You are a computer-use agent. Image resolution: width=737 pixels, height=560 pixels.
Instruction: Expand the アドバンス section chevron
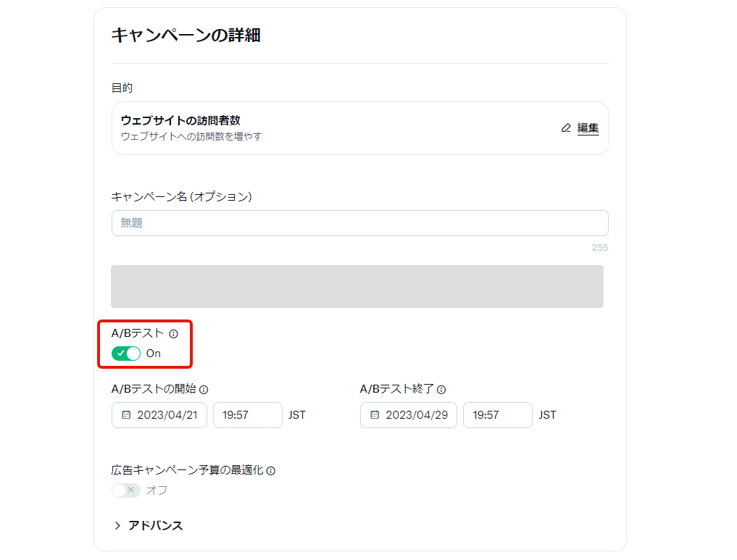click(117, 526)
